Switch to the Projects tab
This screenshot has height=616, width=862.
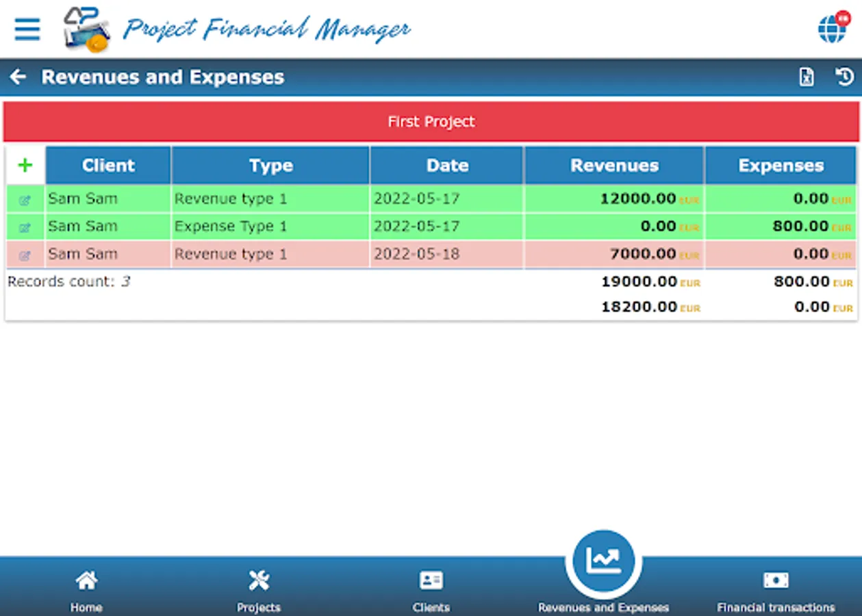tap(259, 591)
